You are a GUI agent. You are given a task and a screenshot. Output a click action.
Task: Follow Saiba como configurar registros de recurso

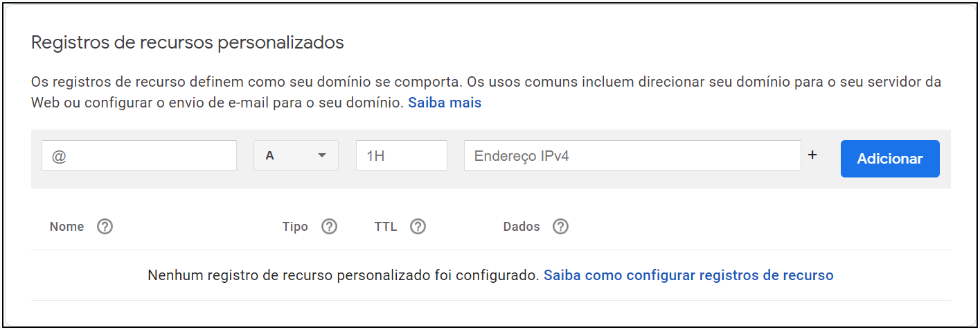click(688, 275)
